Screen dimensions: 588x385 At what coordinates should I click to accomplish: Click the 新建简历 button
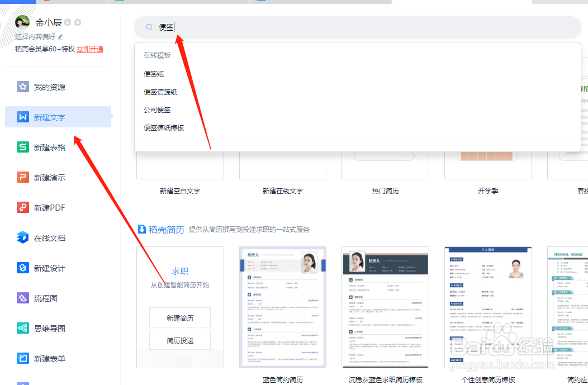(180, 317)
